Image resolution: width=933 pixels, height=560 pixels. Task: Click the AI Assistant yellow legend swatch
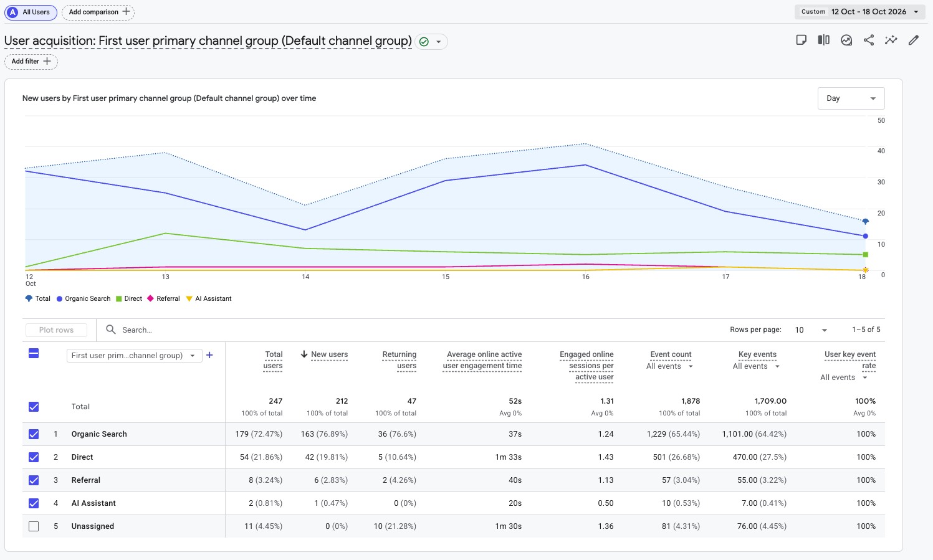point(189,299)
